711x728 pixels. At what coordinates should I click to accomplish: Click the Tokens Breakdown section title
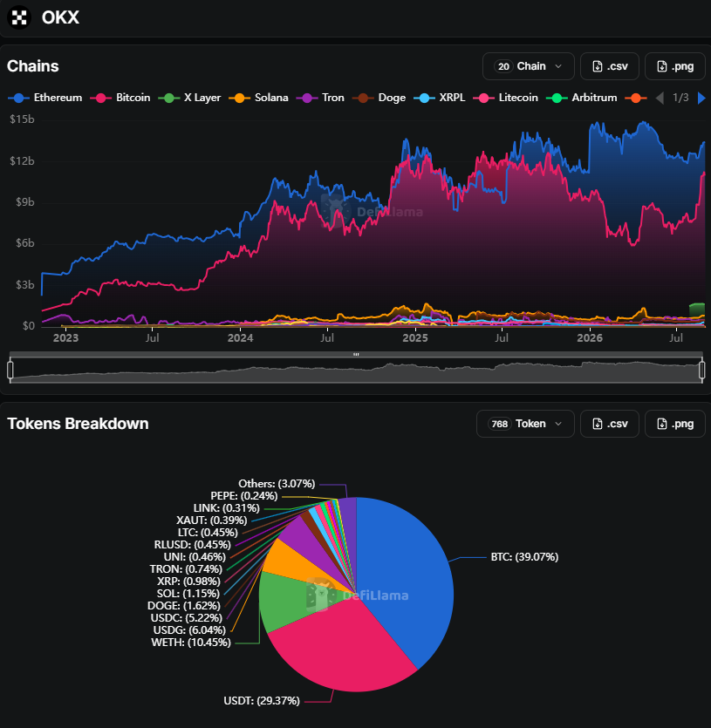[78, 424]
